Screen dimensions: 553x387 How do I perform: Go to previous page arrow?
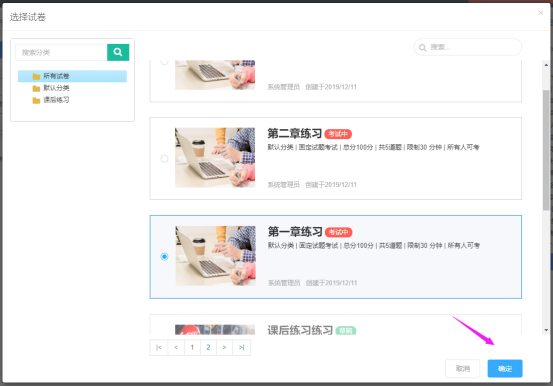pos(176,347)
